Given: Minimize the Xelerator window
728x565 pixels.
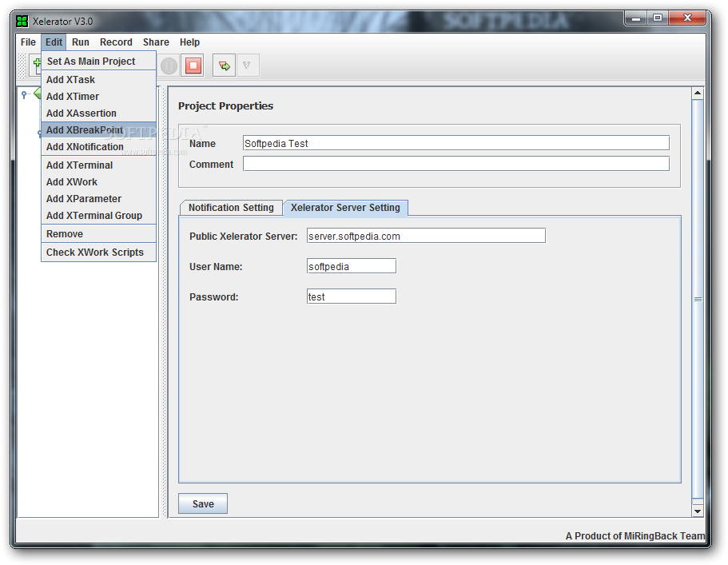Looking at the screenshot, I should (635, 18).
